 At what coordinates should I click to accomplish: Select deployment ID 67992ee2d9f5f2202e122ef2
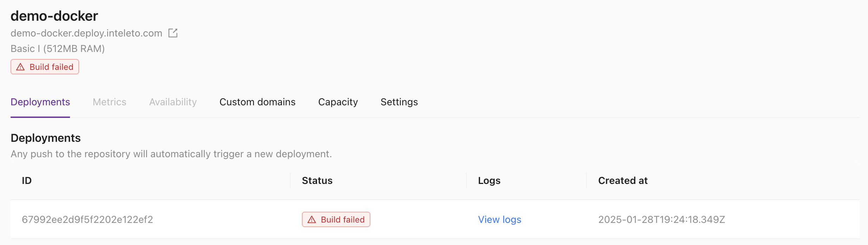[88, 219]
